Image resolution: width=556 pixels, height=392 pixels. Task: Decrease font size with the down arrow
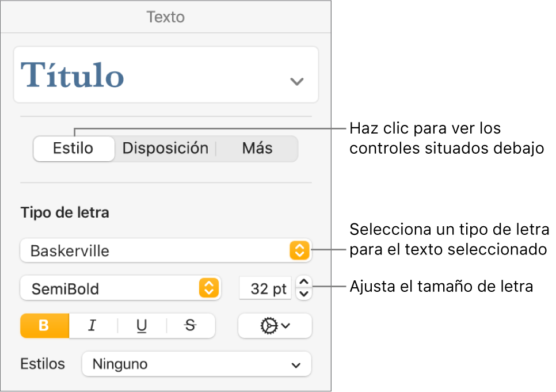pos(304,294)
